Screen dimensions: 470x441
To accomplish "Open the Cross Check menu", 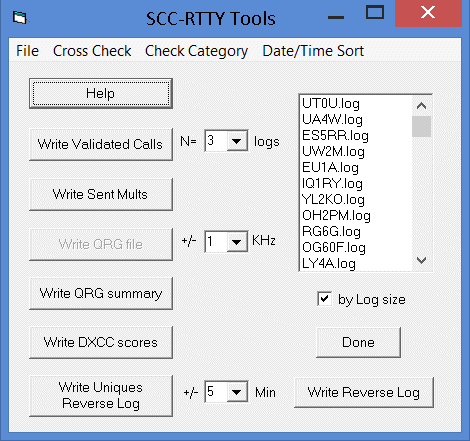I will pos(92,51).
